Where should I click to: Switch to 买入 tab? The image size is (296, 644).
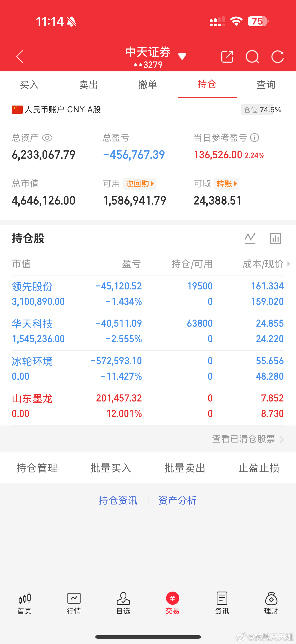point(29,85)
